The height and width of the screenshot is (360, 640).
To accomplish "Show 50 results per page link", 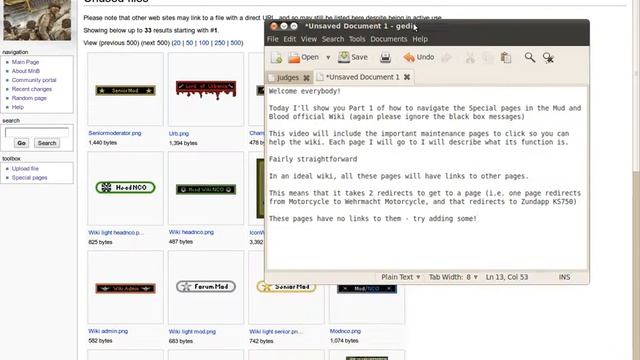I will [189, 43].
